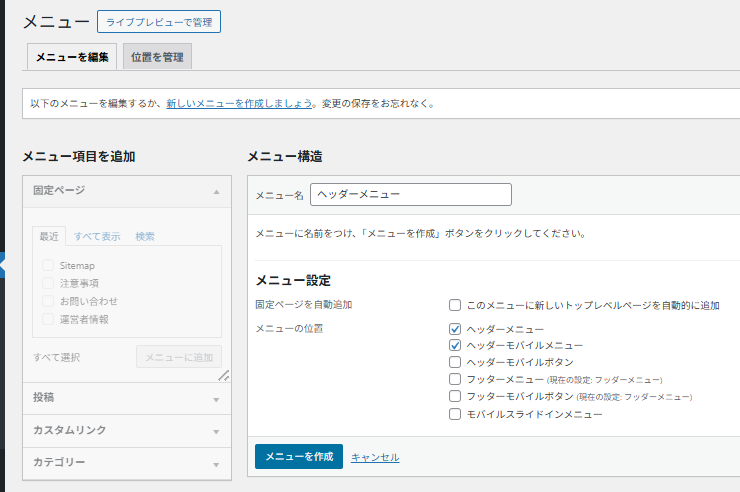Viewport: 740px width, 492px height.
Task: Follow the 新しいメニューを作成しましょう link
Action: (x=239, y=103)
